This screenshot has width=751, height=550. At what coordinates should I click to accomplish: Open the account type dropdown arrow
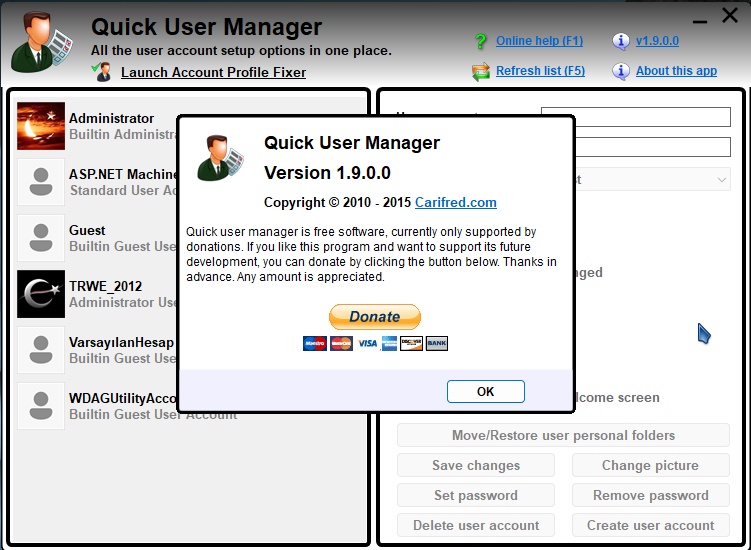[x=721, y=180]
